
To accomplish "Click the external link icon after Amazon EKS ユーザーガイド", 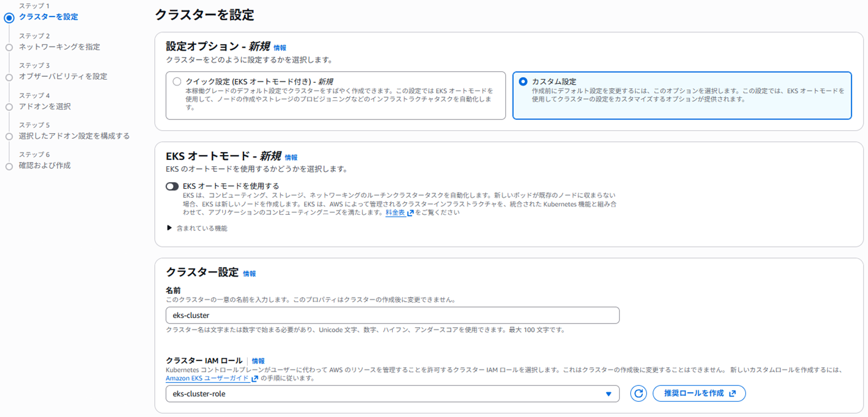I will (255, 378).
